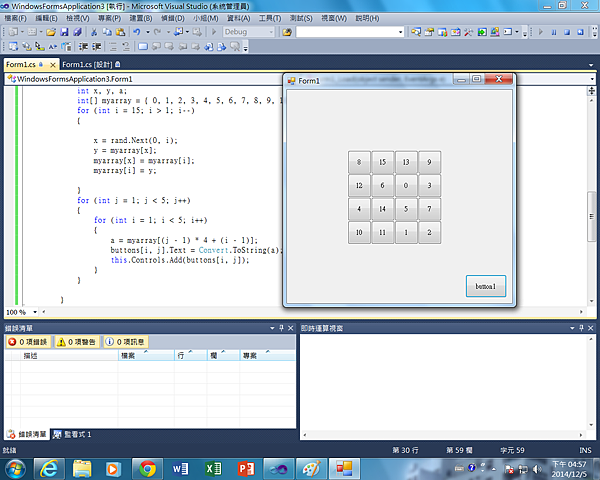Toggle the 0 項錯誤 errors filter

coord(27,341)
